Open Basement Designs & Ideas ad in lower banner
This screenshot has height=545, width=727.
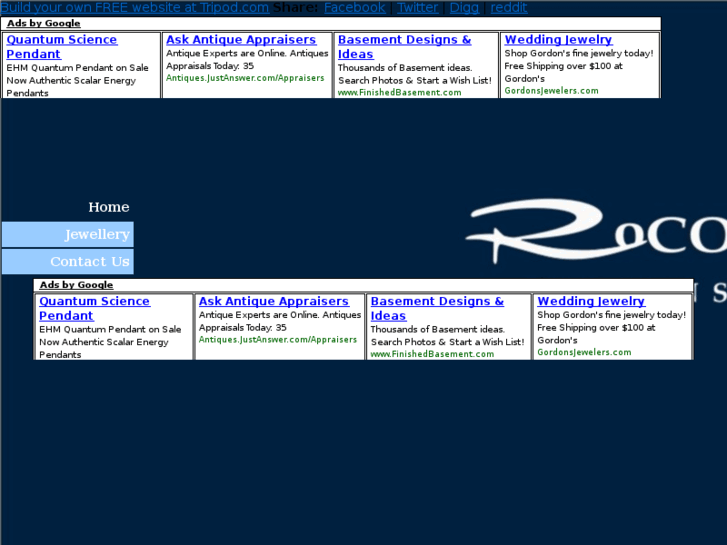(x=437, y=308)
